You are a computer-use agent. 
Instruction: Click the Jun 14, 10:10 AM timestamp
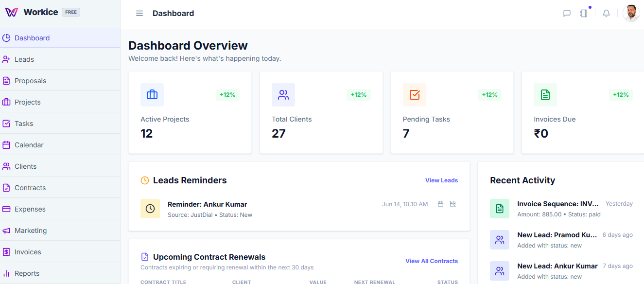tap(405, 204)
